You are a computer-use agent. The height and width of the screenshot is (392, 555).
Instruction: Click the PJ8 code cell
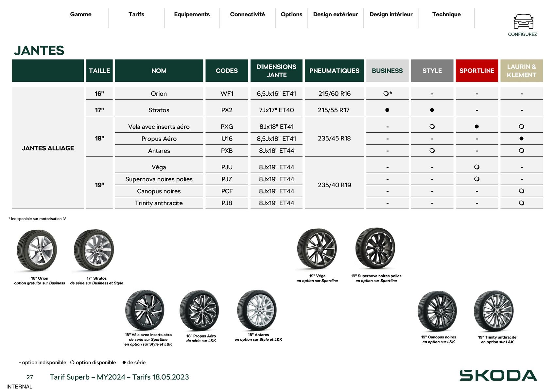tap(227, 203)
